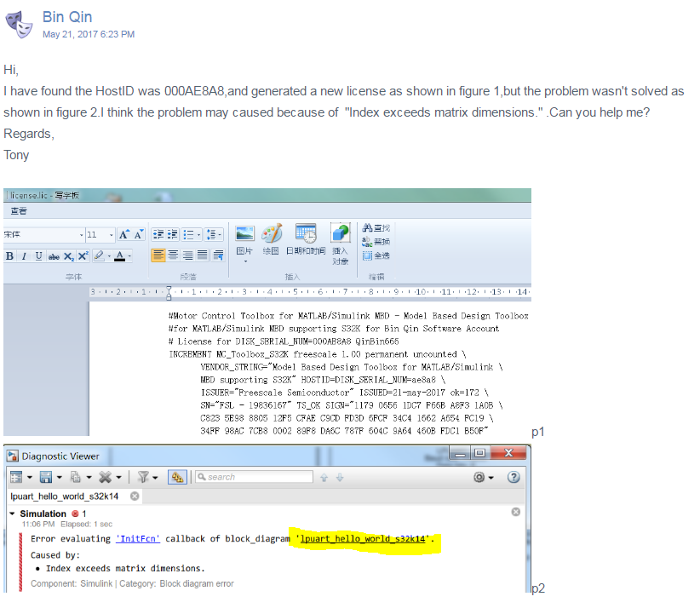Collapse the Simulation section
Screen dimensions: 700x608
pos(12,513)
